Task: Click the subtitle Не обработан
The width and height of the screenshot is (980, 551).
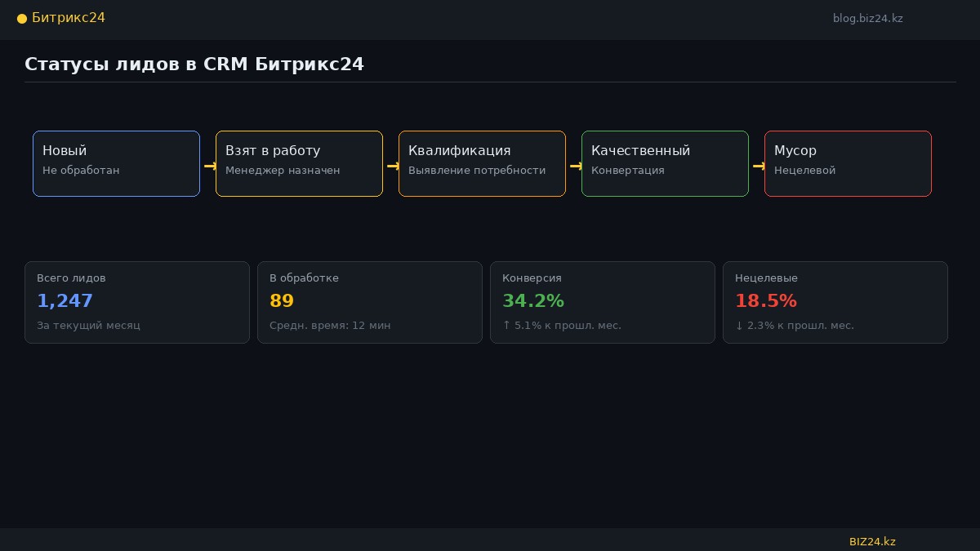Action: coord(81,171)
